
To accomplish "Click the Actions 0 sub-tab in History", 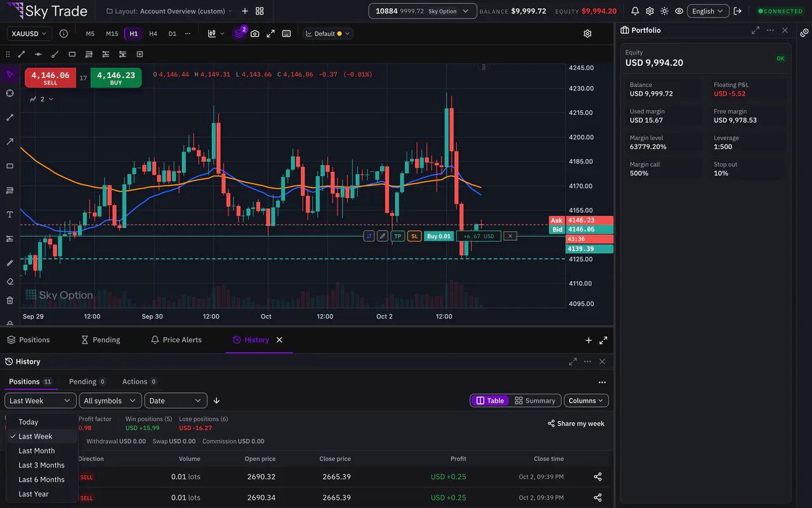I will pos(139,382).
